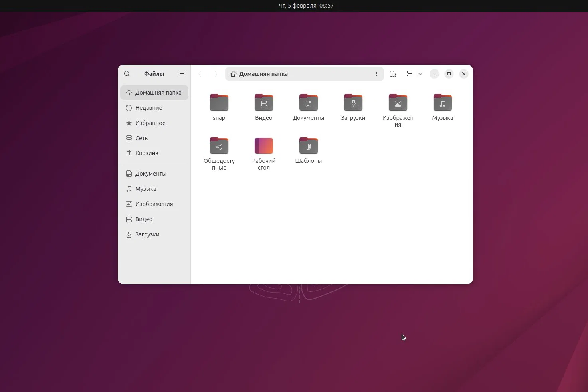This screenshot has height=392, width=588.
Task: Open Избранное (Starred) in the sidebar
Action: pyautogui.click(x=150, y=123)
